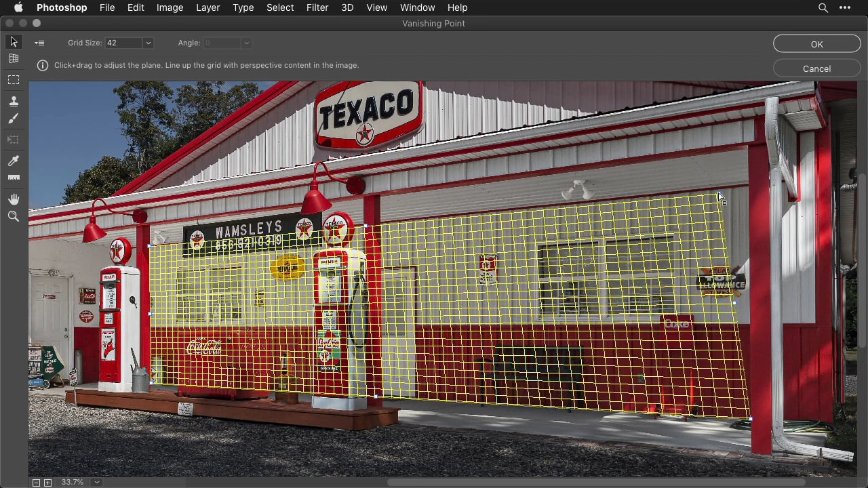Select the Brush tool
The height and width of the screenshot is (488, 868).
pyautogui.click(x=14, y=119)
